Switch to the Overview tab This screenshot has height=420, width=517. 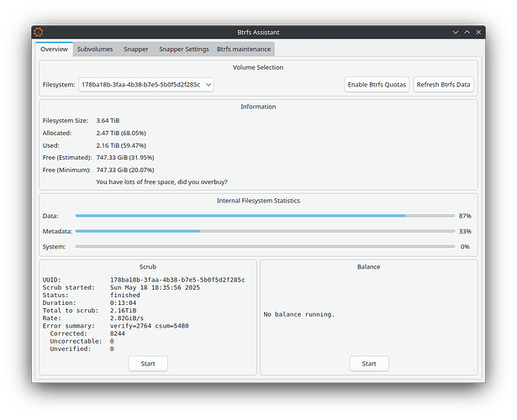[54, 49]
